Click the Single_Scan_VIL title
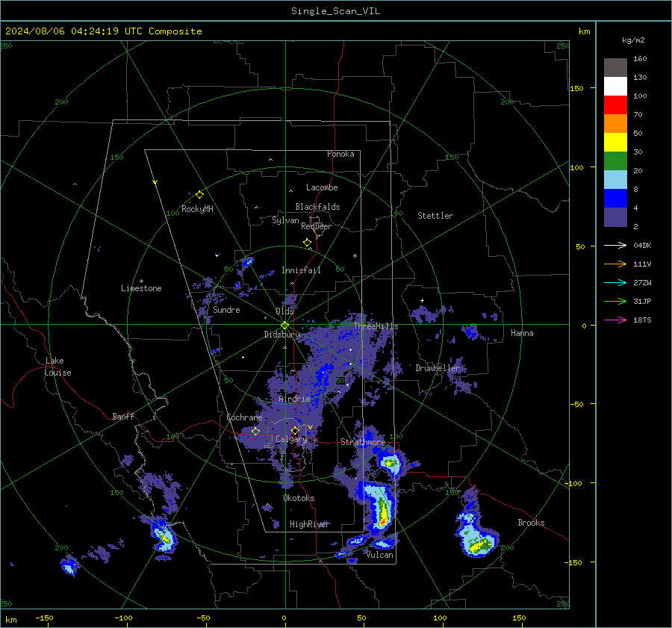 [x=335, y=11]
